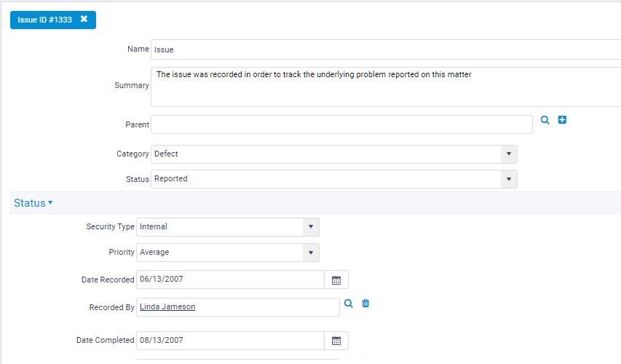The image size is (621, 364).
Task: Open calendar for Date Completed
Action: [x=336, y=341]
